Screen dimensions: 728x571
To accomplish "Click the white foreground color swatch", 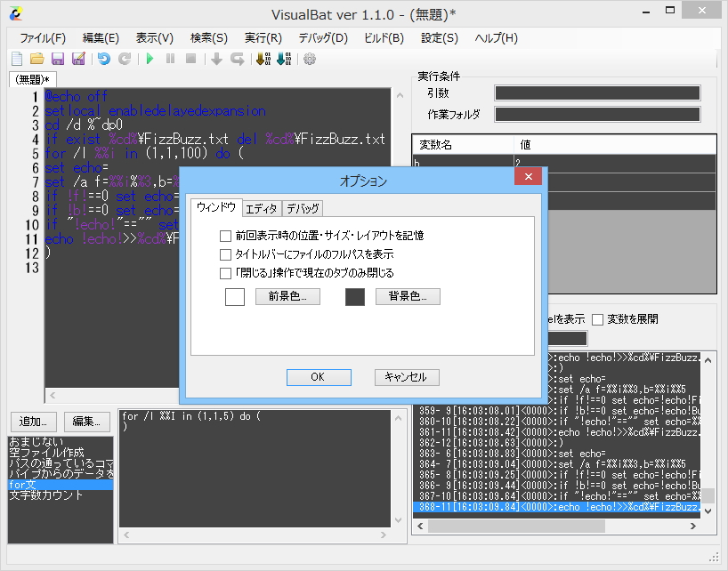I will 235,297.
